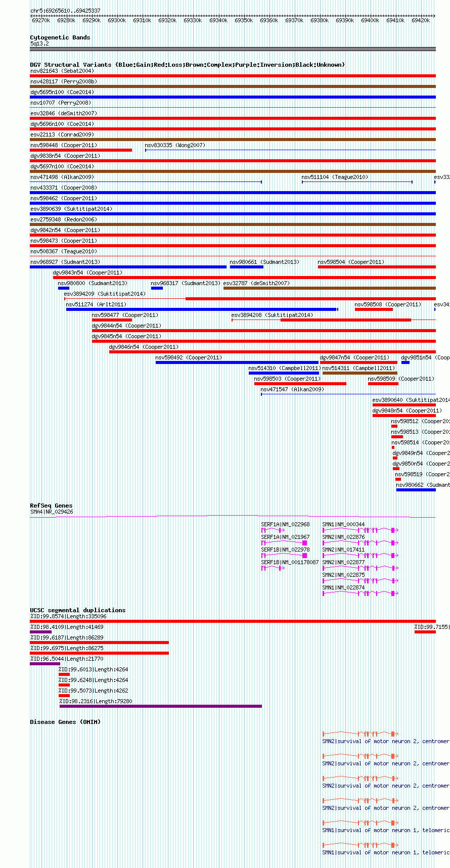This screenshot has width=450, height=868.
Task: Select duplication %ID:98.4109|Length:41469
Action: pyautogui.click(x=41, y=631)
